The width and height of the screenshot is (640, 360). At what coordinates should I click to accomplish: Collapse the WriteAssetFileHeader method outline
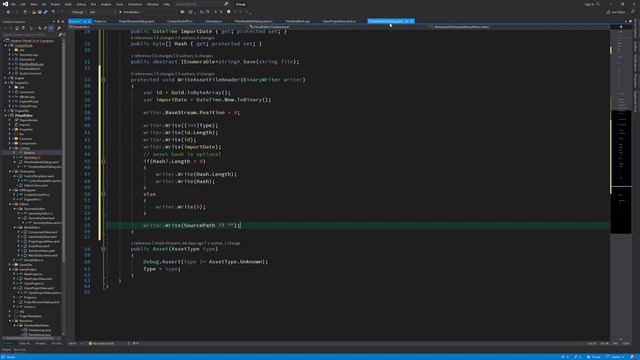[103, 80]
